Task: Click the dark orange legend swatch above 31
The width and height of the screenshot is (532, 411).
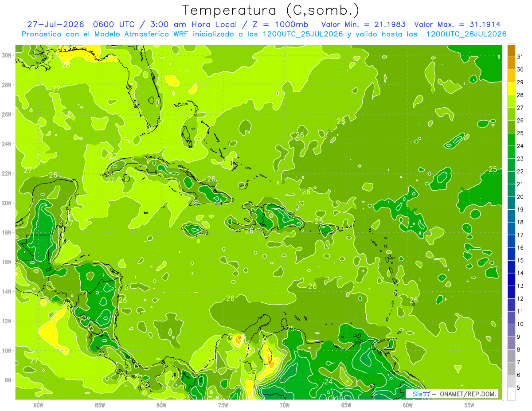Action: click(x=511, y=50)
